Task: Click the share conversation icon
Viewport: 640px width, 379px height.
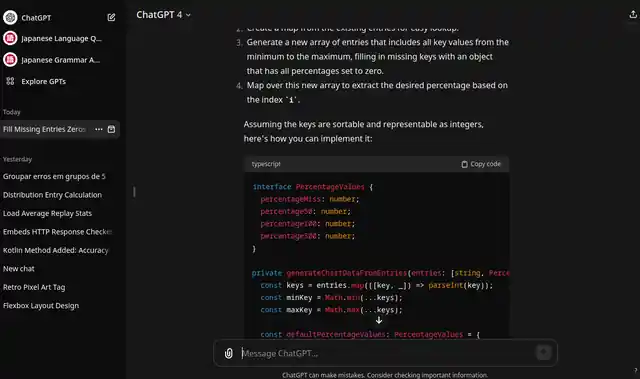Action: click(633, 15)
